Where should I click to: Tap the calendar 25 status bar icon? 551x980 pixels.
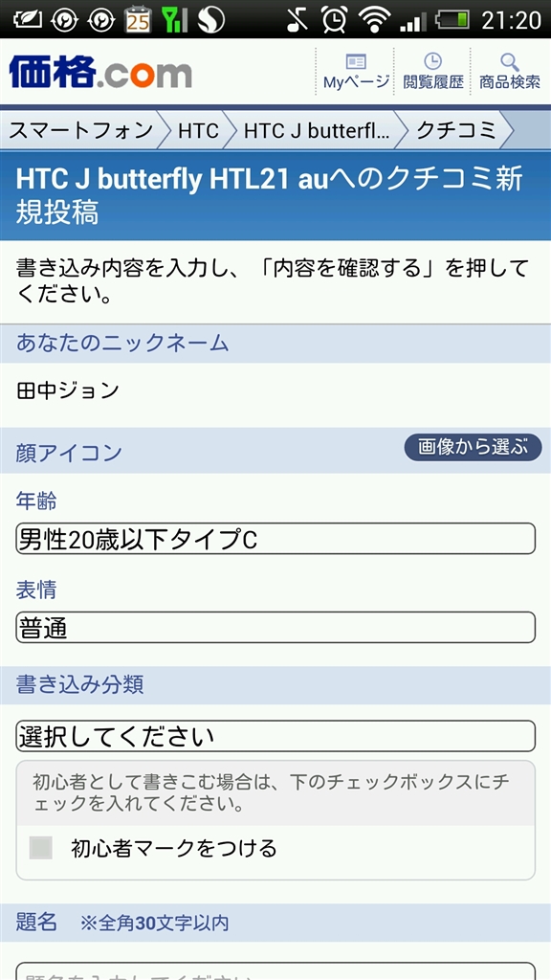138,19
